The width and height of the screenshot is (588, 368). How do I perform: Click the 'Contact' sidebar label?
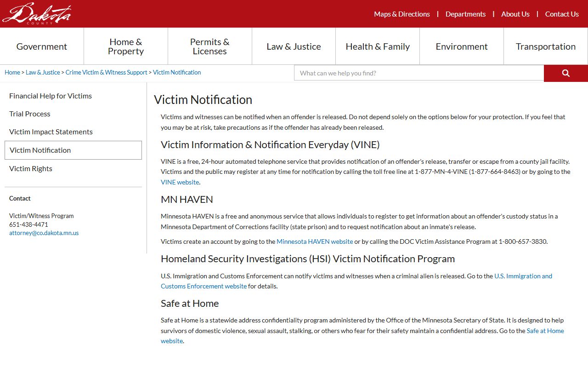pos(20,198)
